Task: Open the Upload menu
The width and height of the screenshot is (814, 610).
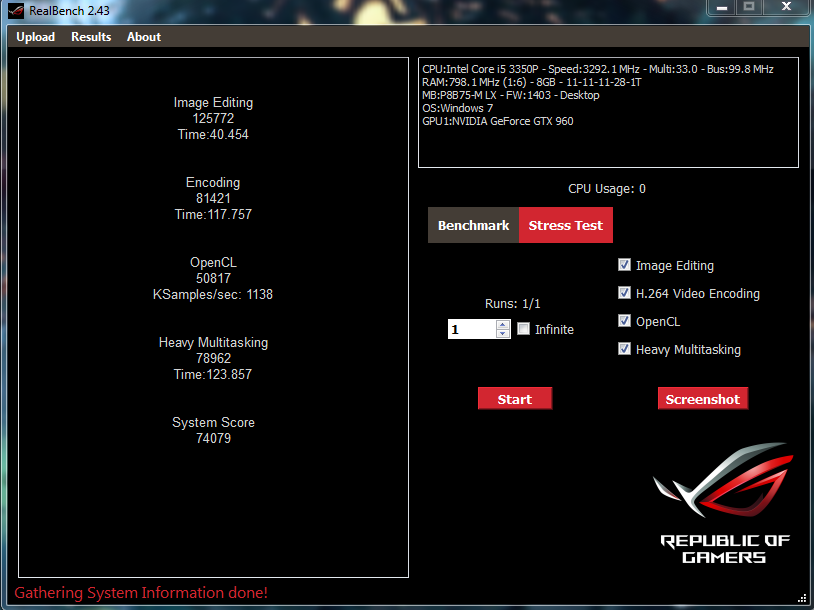Action: pyautogui.click(x=36, y=37)
